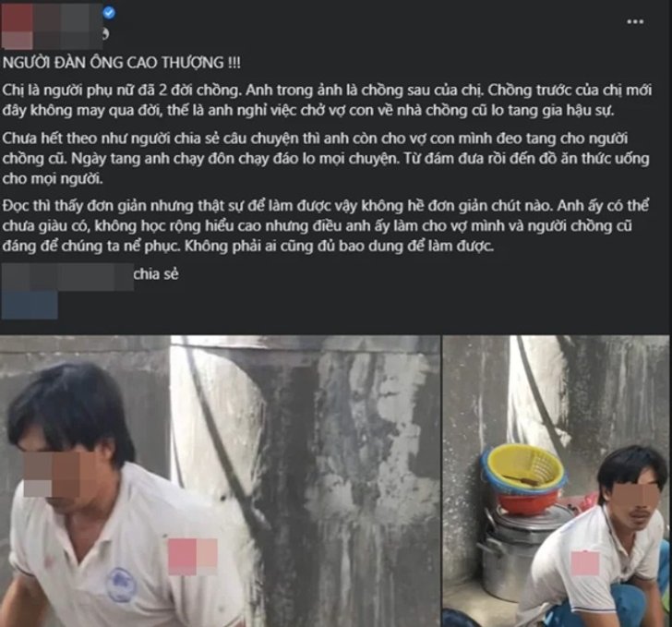672x627 pixels.
Task: Click the blurred sharer name before "chia sẻ"
Action: point(67,277)
